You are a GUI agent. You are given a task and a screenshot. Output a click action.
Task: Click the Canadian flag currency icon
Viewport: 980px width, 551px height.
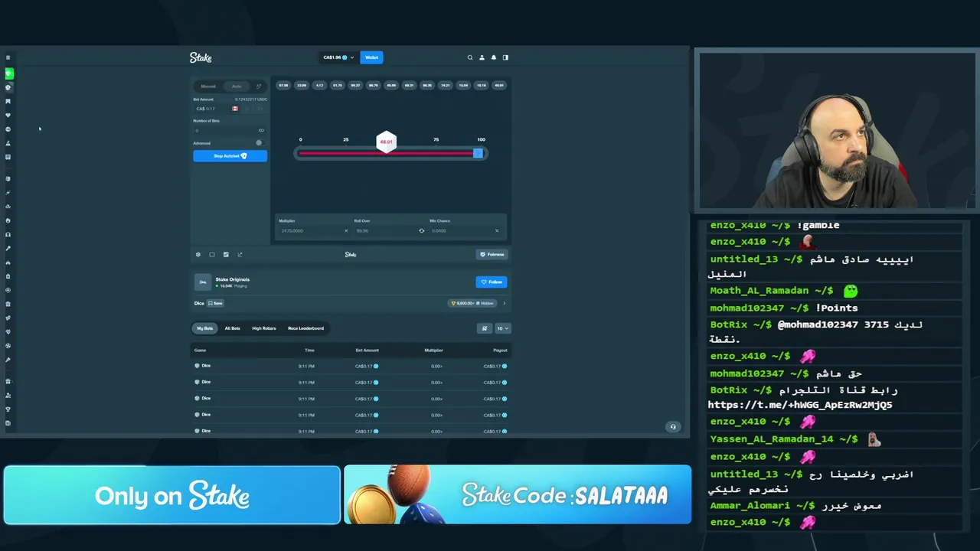(x=235, y=109)
